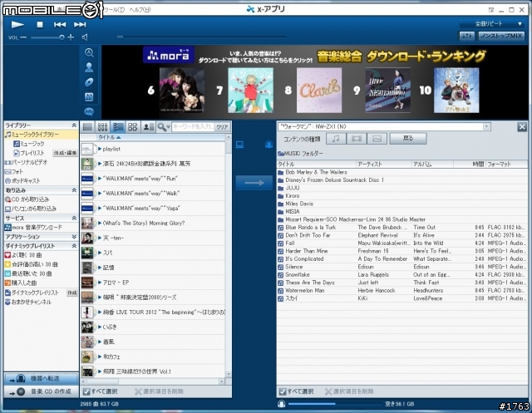Image resolution: width=532 pixels, height=413 pixels.
Task: Transfer selection with the arrow button
Action: (254, 183)
